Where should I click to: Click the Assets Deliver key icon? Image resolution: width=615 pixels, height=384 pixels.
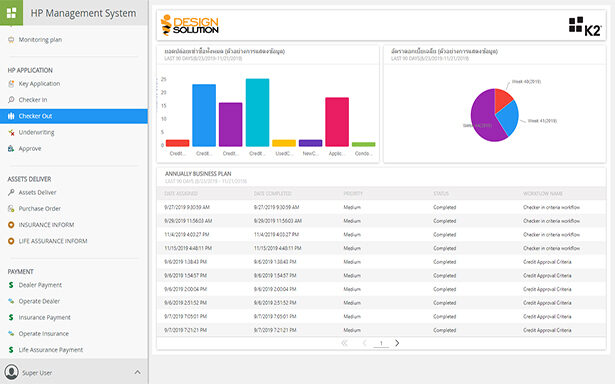(11, 192)
